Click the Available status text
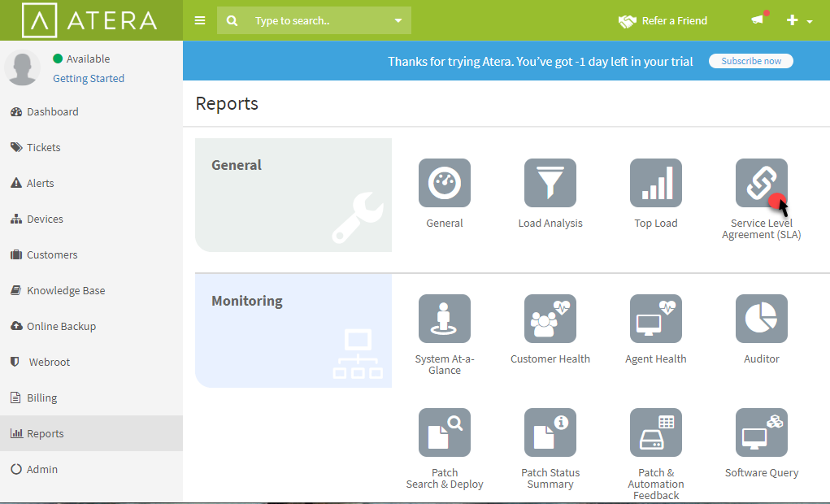The image size is (830, 504). (88, 59)
